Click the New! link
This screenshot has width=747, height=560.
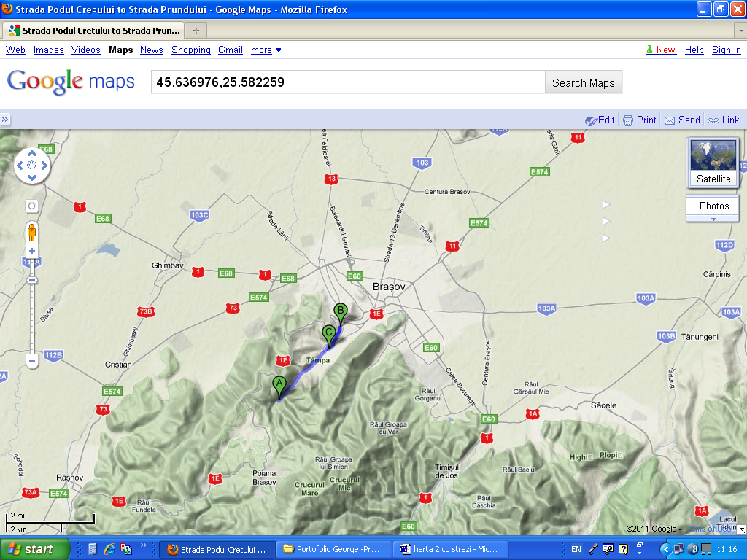667,50
